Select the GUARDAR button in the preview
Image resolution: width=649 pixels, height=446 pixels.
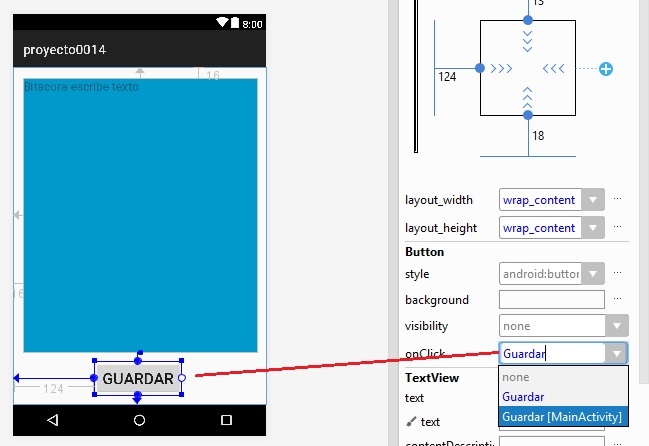click(x=138, y=379)
